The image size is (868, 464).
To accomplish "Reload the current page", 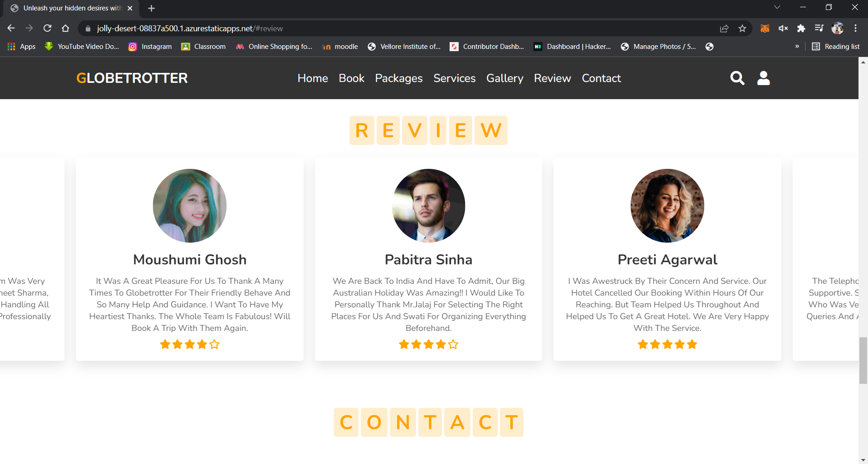I will click(x=47, y=28).
